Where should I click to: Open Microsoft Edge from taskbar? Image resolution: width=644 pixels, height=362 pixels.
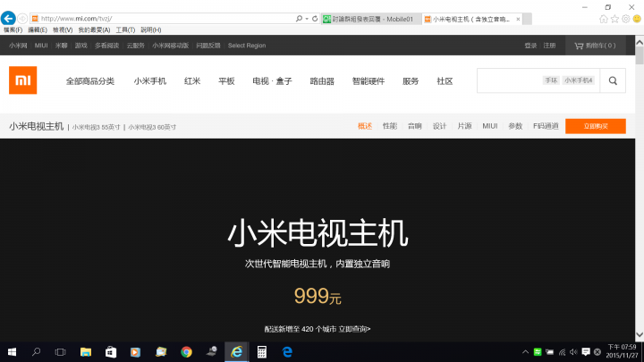[287, 352]
